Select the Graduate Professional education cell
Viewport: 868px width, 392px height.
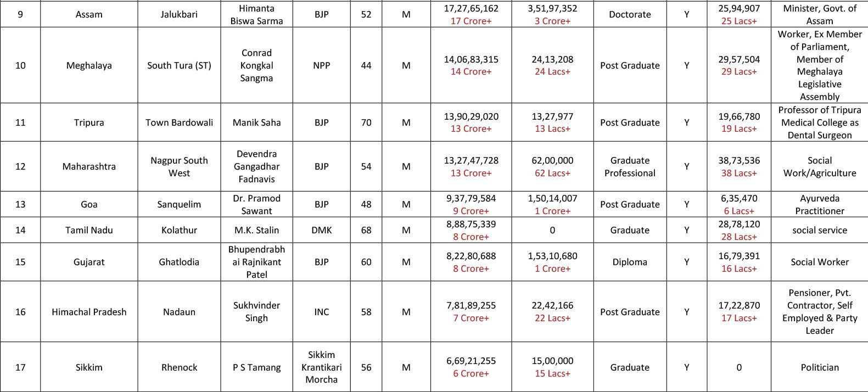(x=630, y=166)
